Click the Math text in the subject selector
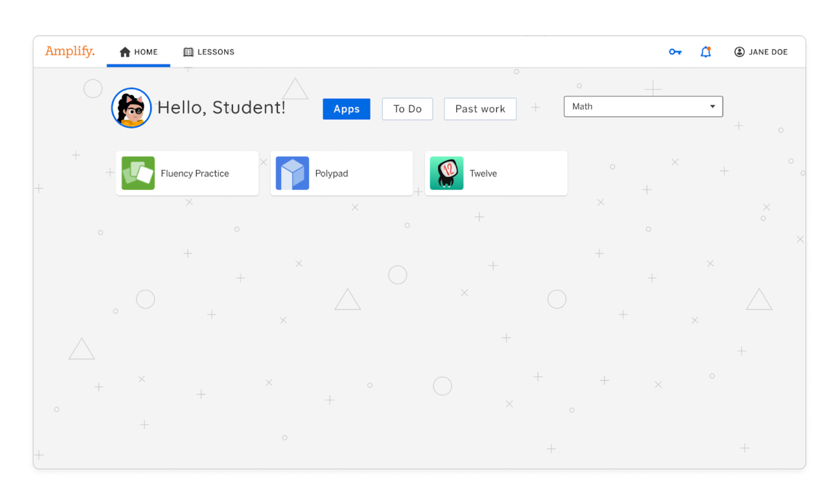Screen dimensions: 839x504 pos(582,107)
